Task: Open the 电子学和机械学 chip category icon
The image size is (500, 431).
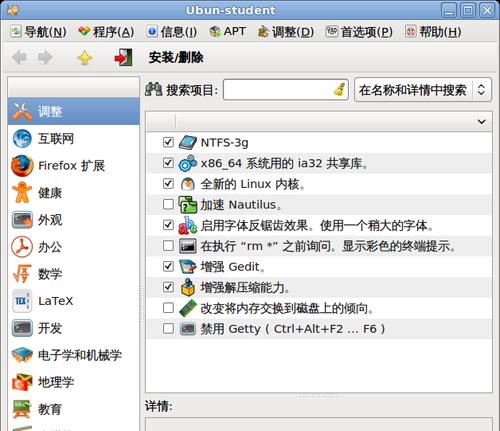Action: pos(22,355)
